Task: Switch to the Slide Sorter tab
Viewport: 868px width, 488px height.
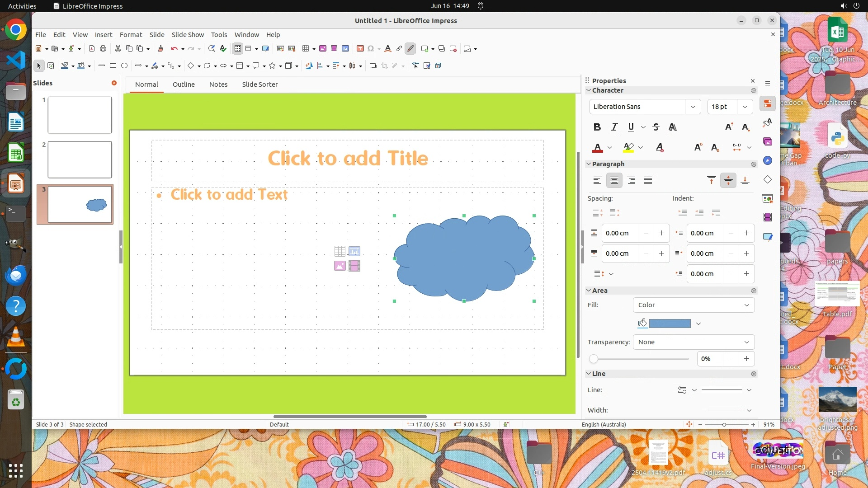Action: (x=259, y=84)
